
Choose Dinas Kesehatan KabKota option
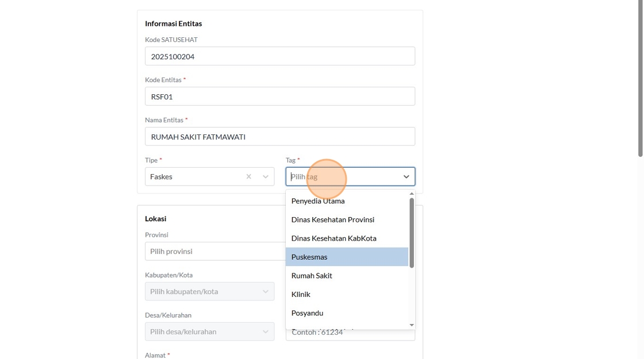[334, 238]
